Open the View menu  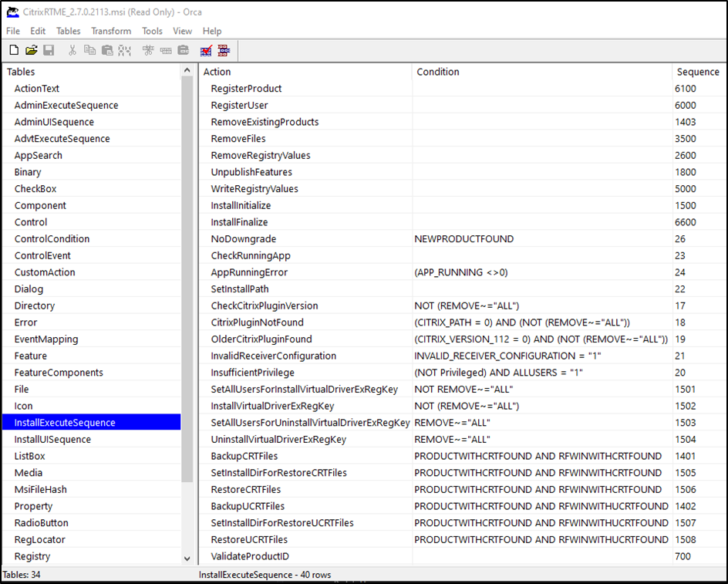click(x=183, y=31)
